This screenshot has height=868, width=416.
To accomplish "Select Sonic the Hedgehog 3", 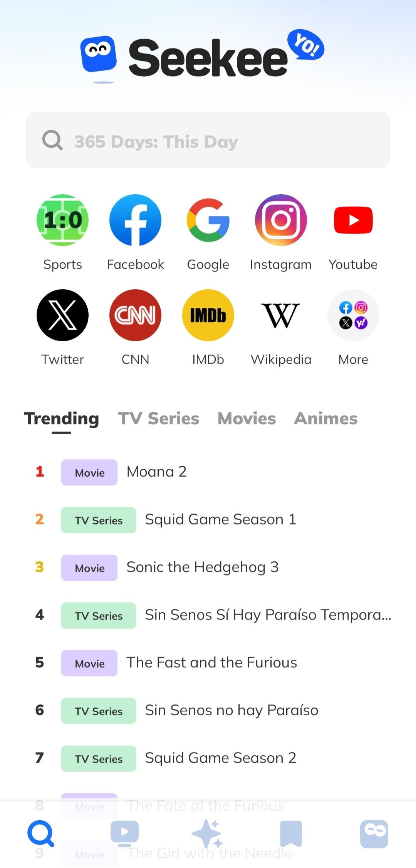I will pos(202,568).
